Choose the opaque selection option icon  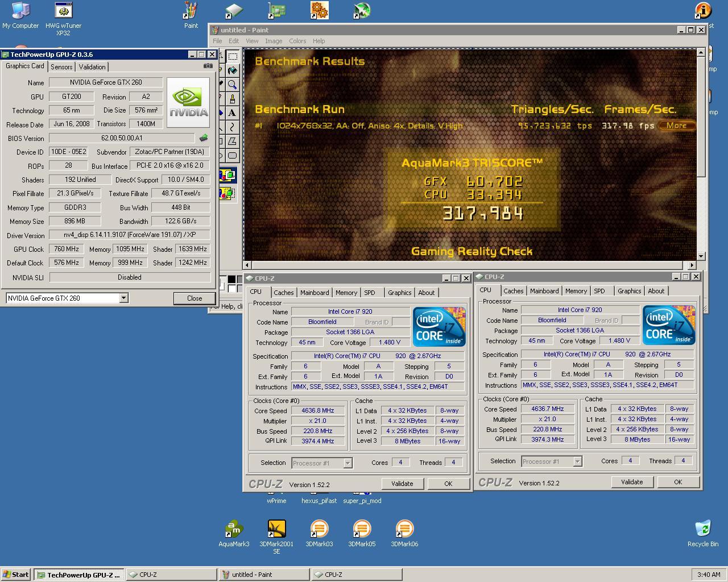point(227,175)
